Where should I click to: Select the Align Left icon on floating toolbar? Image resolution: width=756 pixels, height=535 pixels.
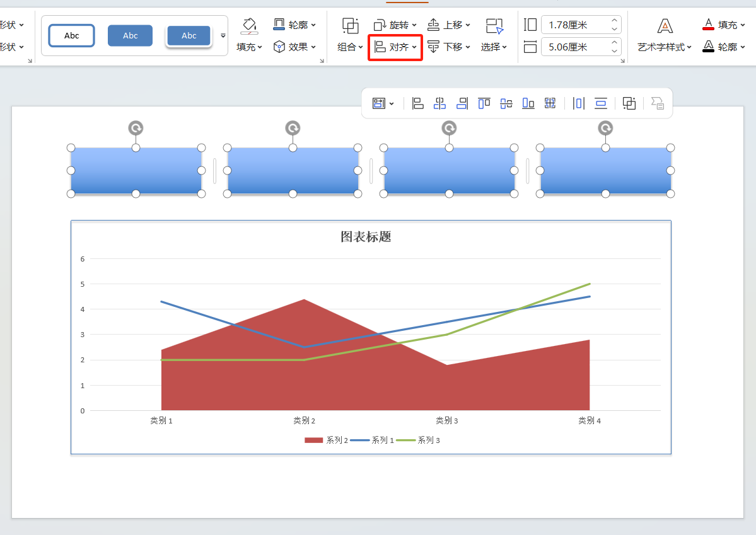pos(417,103)
